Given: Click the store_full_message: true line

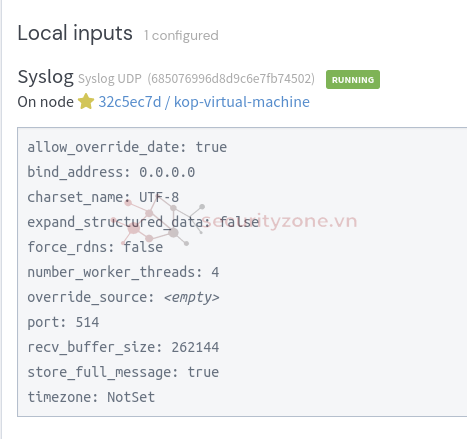Looking at the screenshot, I should pyautogui.click(x=123, y=372).
